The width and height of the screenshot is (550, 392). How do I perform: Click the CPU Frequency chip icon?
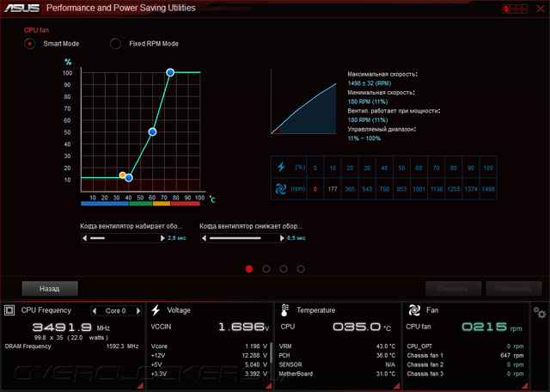[9, 310]
